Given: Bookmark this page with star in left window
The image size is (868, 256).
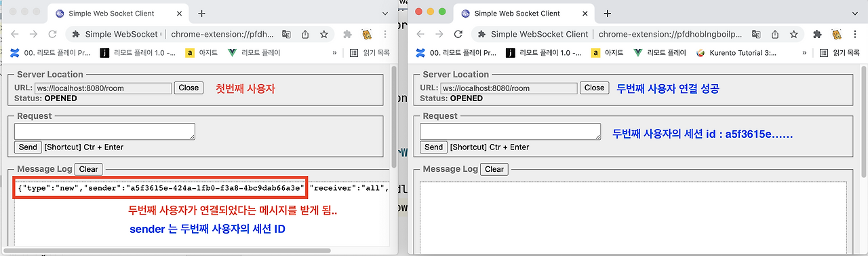Looking at the screenshot, I should (x=324, y=34).
